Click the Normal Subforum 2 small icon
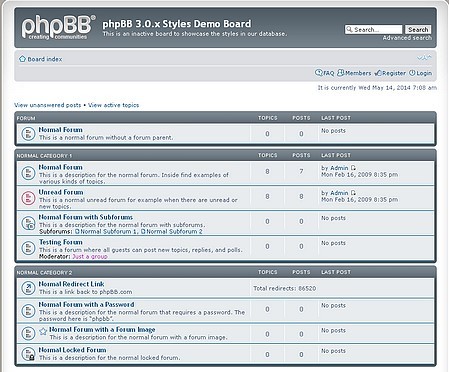The image size is (449, 372). pos(143,231)
